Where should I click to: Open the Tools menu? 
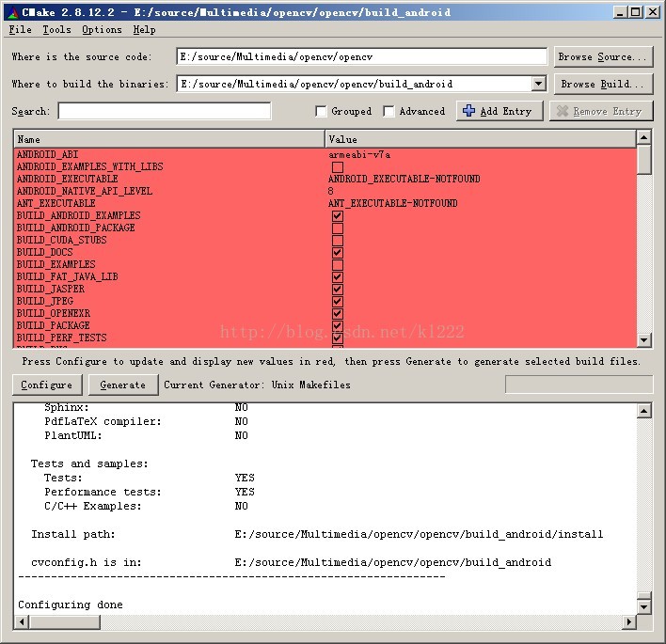coord(57,30)
